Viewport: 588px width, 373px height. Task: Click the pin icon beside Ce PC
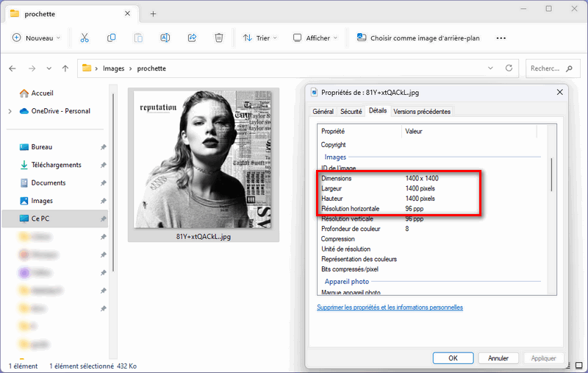click(x=103, y=219)
